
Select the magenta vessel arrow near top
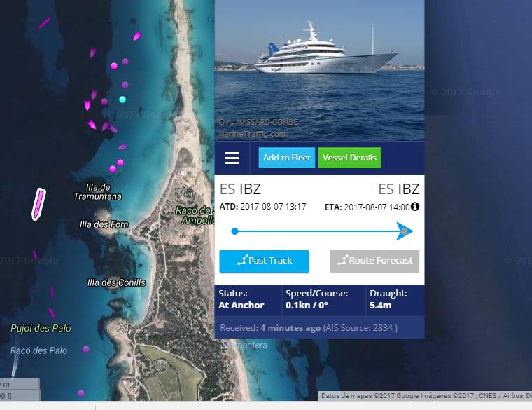tap(137, 36)
